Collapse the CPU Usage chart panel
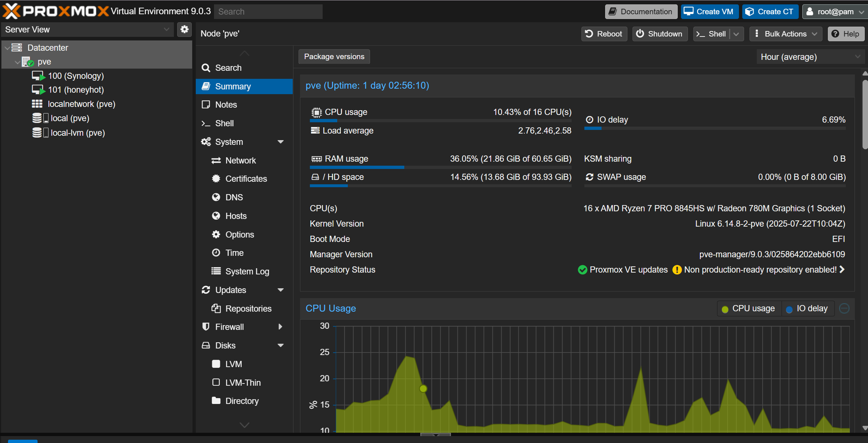Viewport: 868px width, 443px height. pos(844,309)
